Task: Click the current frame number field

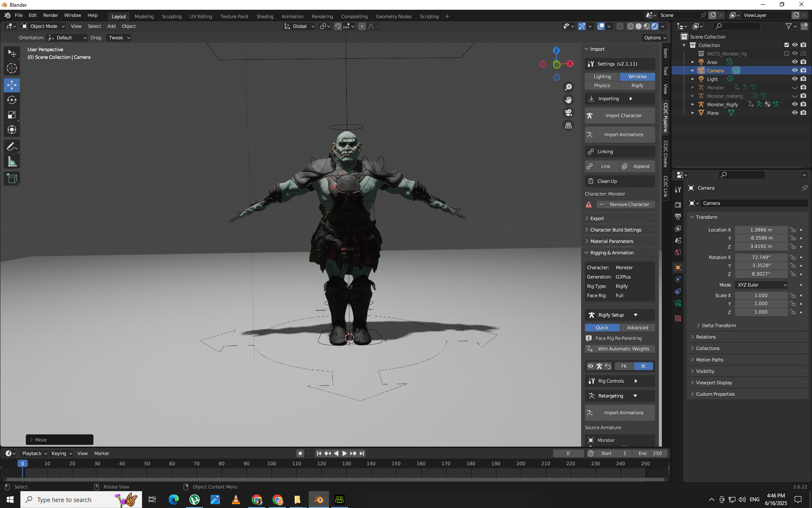Action: [568, 453]
